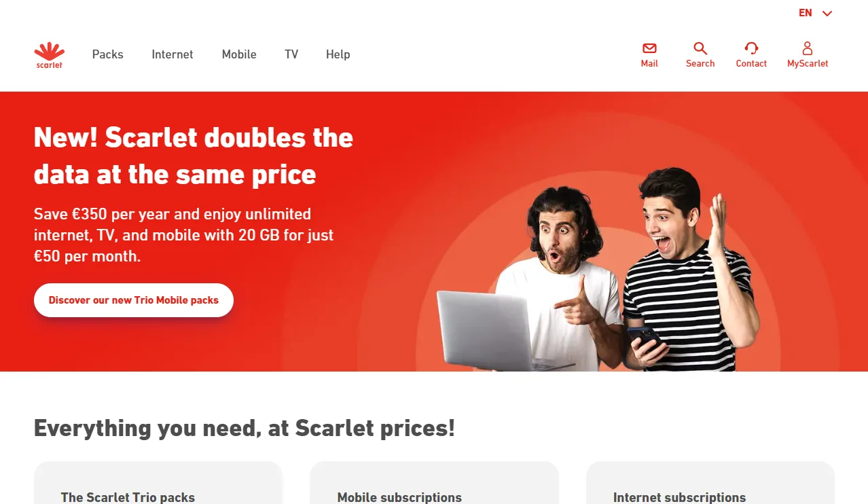The height and width of the screenshot is (504, 868).
Task: Open the Help menu
Action: 338,54
